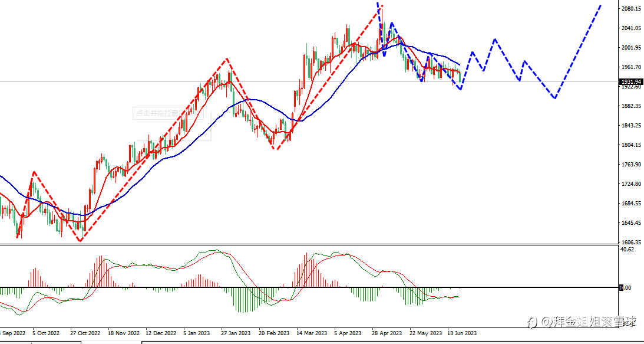Select the 2080.15 price axis label
This screenshot has height=344, width=644.
coord(632,9)
